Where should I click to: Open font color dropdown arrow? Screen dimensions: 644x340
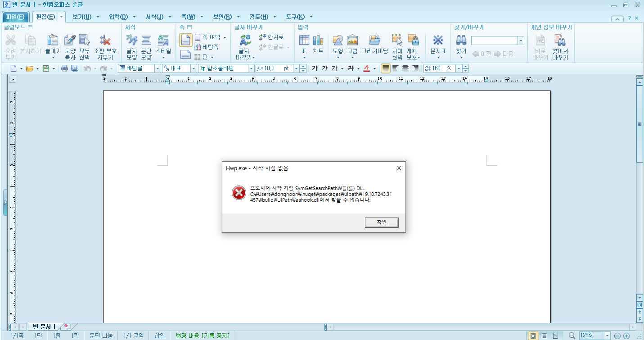(x=374, y=68)
